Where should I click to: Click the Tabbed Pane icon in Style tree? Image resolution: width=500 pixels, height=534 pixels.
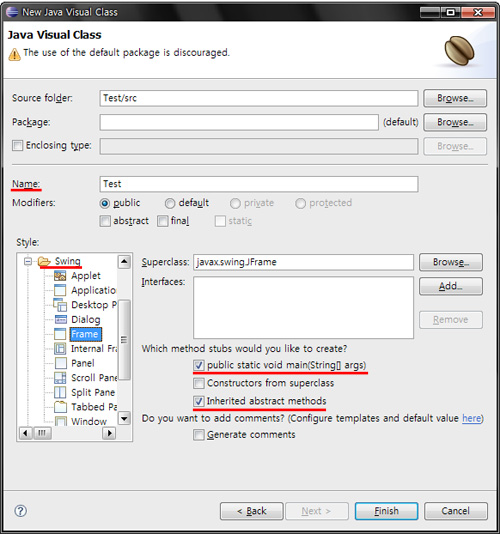[60, 407]
